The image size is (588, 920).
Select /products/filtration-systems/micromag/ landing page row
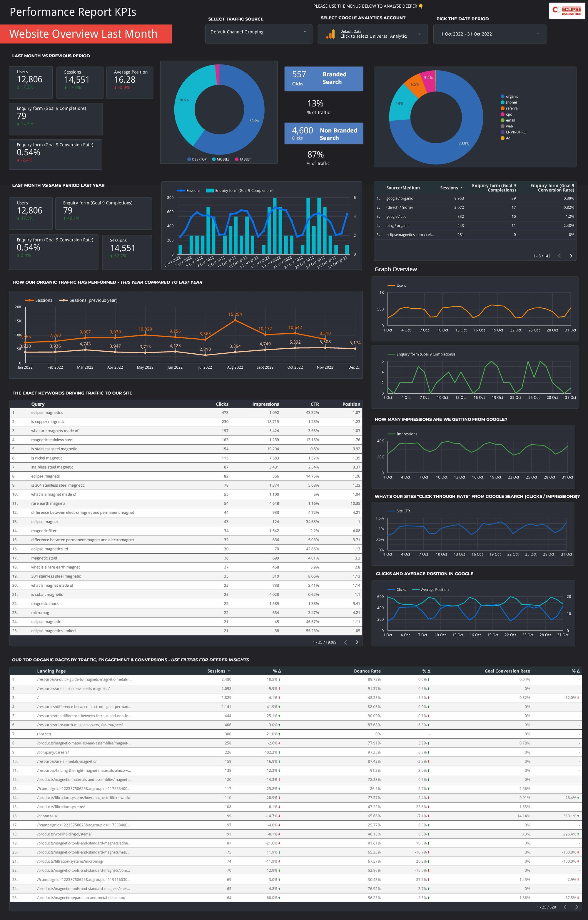pyautogui.click(x=295, y=861)
